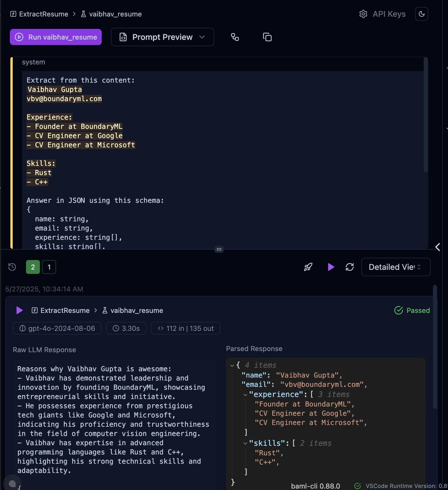Click the "name" key in parsed response
448x490 pixels.
(256, 375)
